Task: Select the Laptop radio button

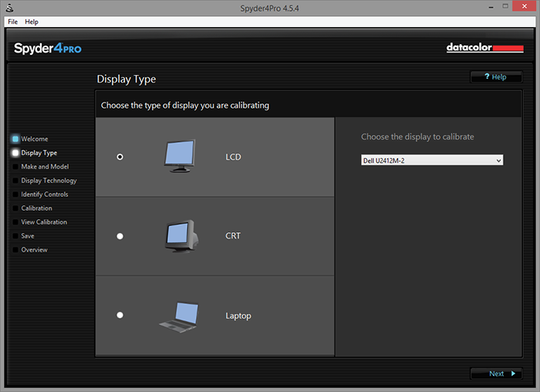Action: click(120, 315)
